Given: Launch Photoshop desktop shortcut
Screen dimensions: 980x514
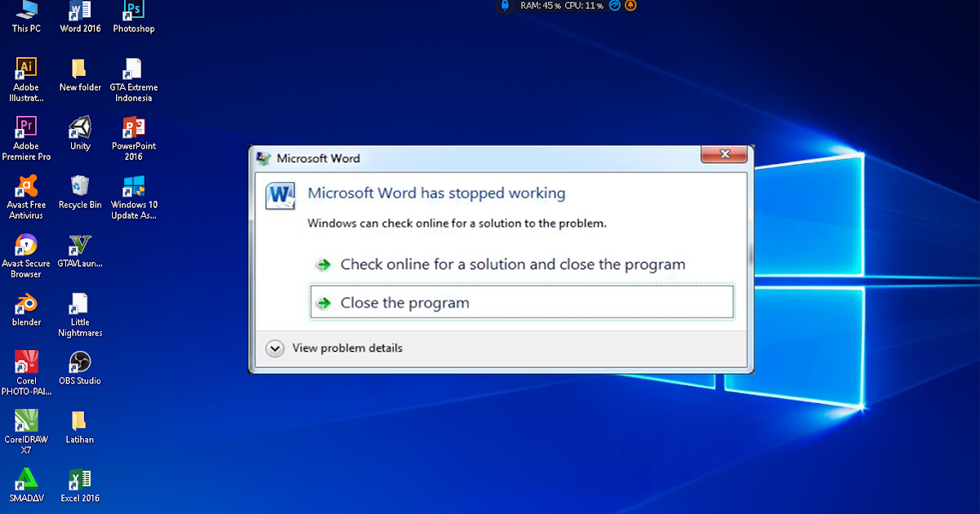Looking at the screenshot, I should click(x=134, y=16).
